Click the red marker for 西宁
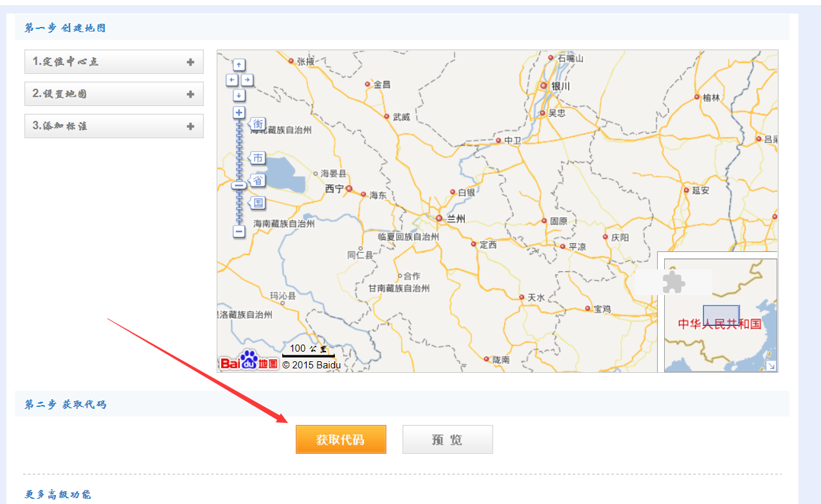Image resolution: width=821 pixels, height=504 pixels. coord(349,189)
